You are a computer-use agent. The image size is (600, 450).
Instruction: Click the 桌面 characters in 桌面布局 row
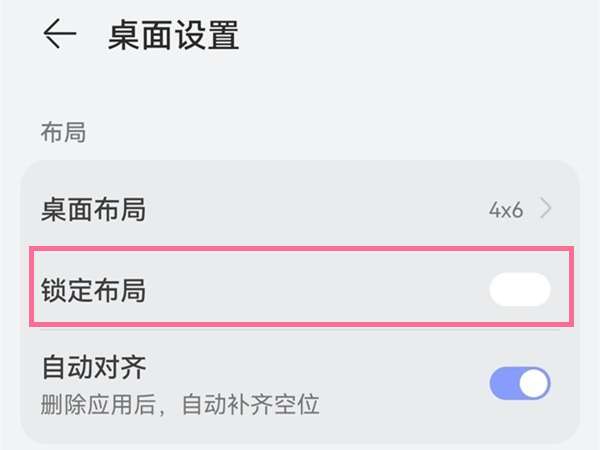point(67,209)
